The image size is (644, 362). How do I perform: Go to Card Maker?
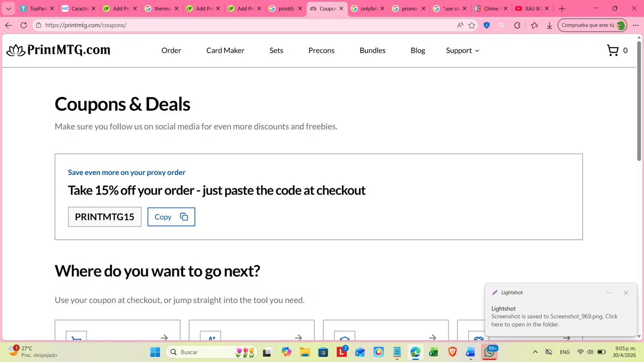225,51
